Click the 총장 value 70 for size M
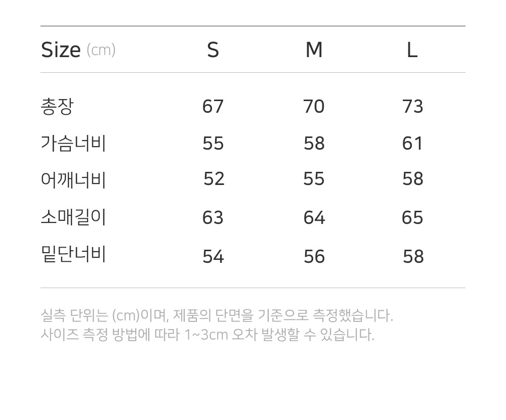 [x=314, y=107]
